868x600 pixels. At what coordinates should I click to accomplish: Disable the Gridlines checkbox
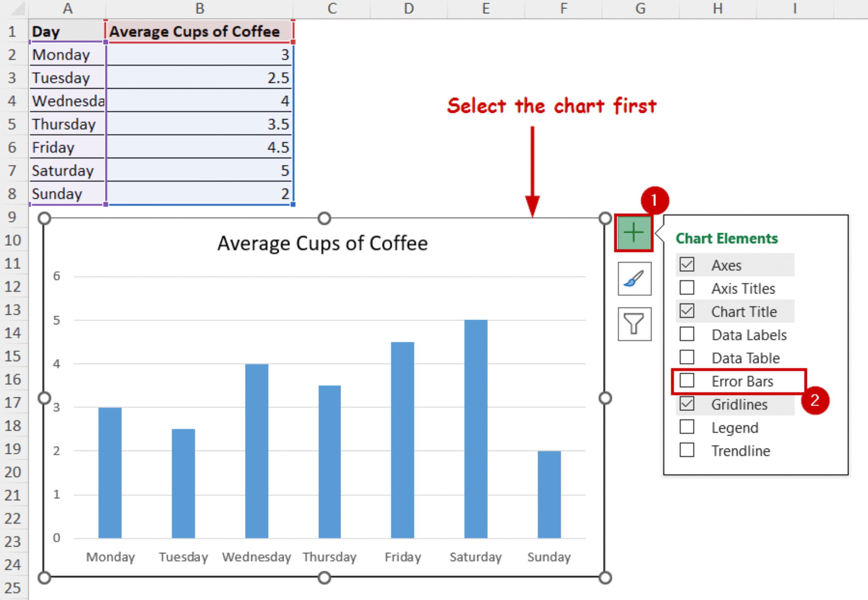(687, 404)
